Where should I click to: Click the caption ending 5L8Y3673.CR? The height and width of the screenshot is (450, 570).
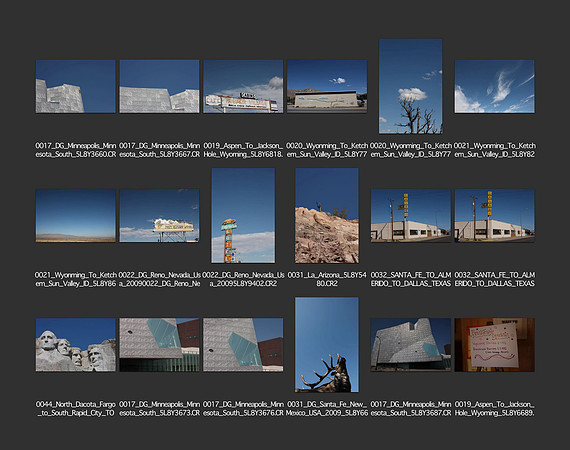tap(159, 409)
